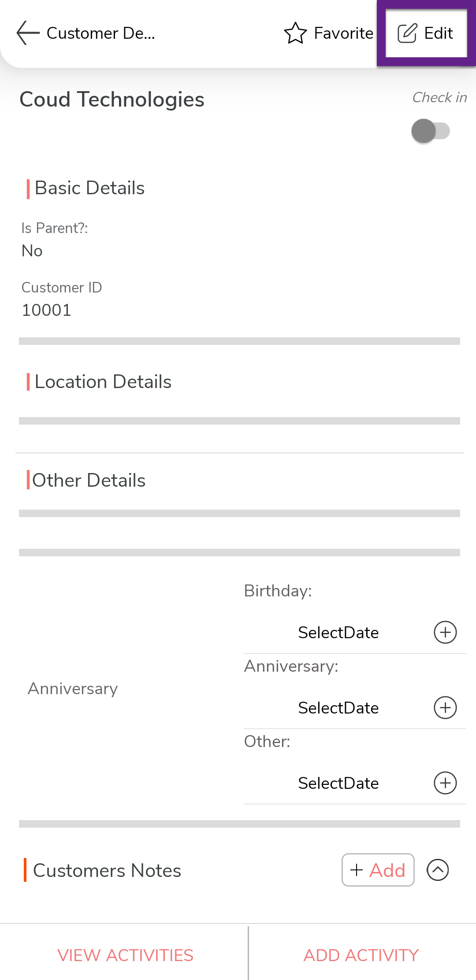This screenshot has width=476, height=980.
Task: Click the Basic Details section header
Action: click(89, 188)
